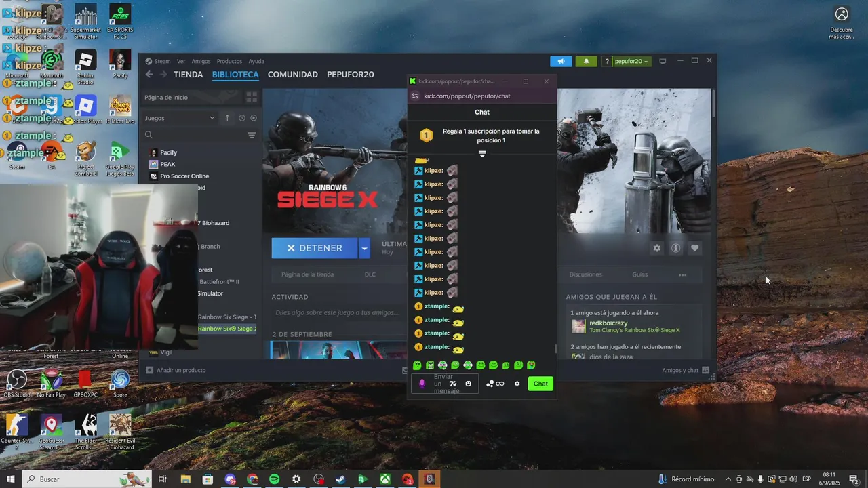Select PEAK in the game list
This screenshot has width=868, height=488.
click(x=167, y=164)
